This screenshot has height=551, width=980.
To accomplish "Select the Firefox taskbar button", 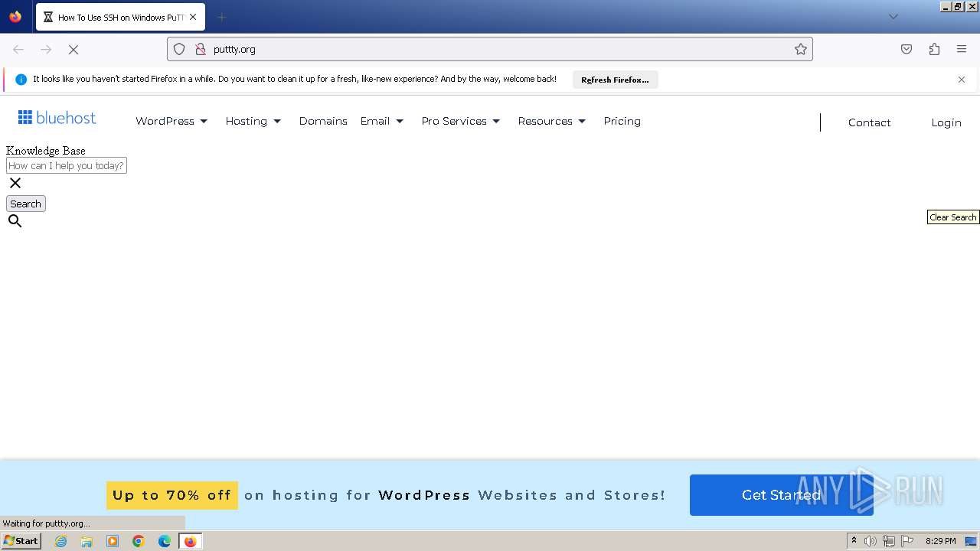I will pos(191,541).
